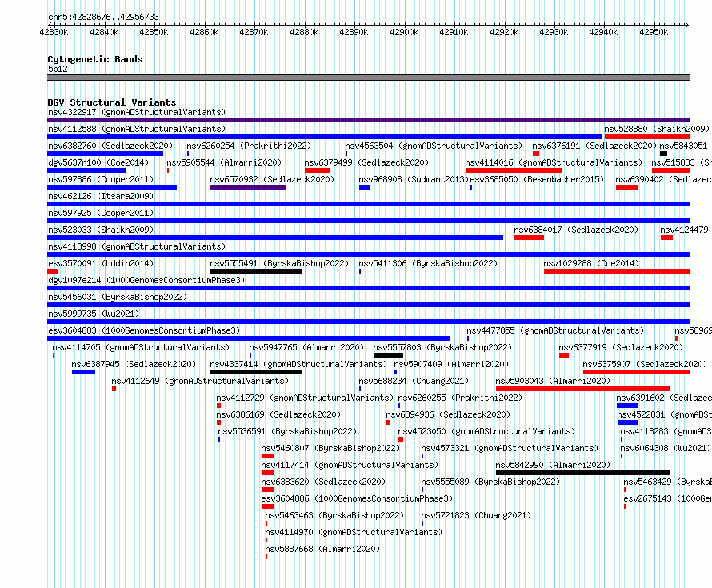
Task: Open nsv5411306 (ByrskaBishop2022) variant
Action: pyautogui.click(x=428, y=263)
